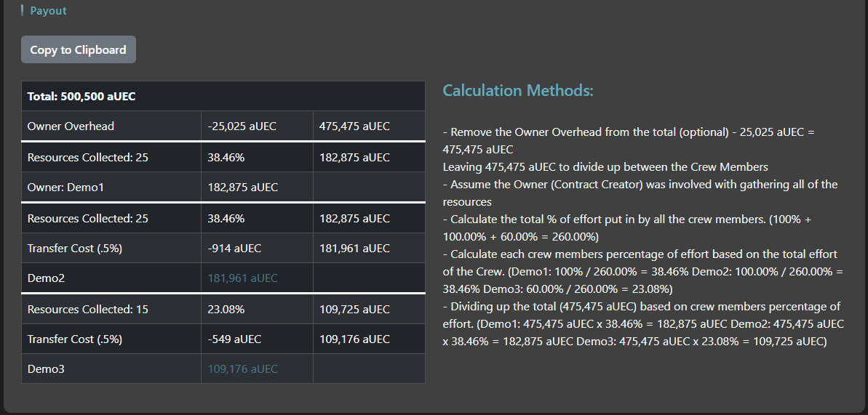Viewport: 868px width, 415px height.
Task: Click the 109,176 aUEC cell beside -549 aUEC
Action: [369, 339]
